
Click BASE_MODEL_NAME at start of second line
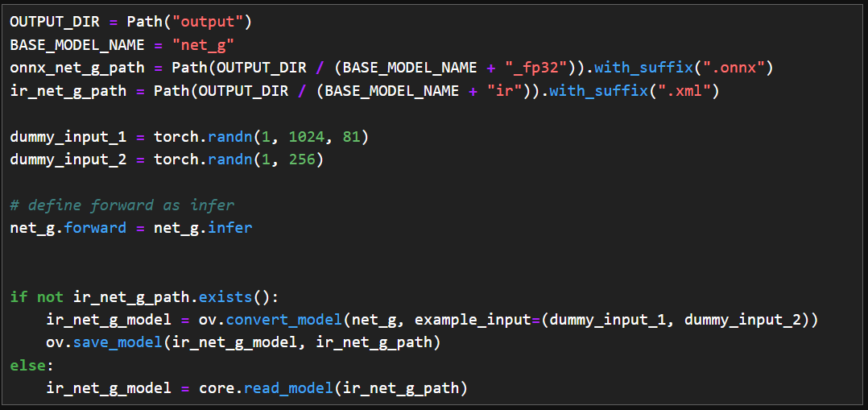click(x=77, y=45)
